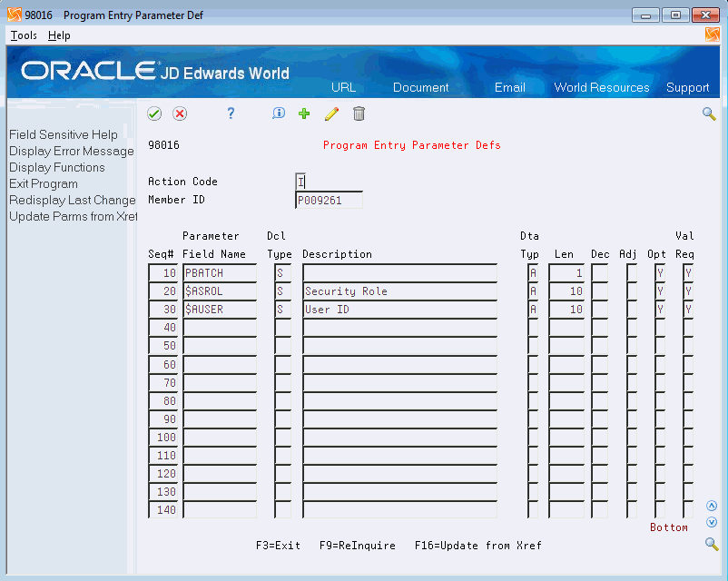The image size is (728, 581).
Task: Click the scroll down arrow icon
Action: click(x=712, y=523)
